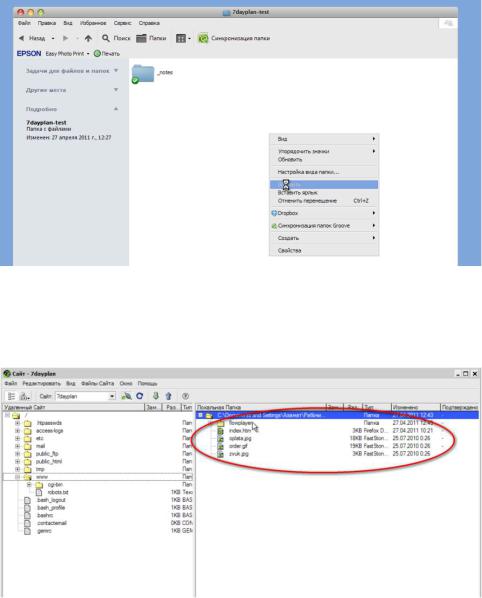Select the oplata.jpg file row
This screenshot has width=482, height=598.
(x=337, y=439)
